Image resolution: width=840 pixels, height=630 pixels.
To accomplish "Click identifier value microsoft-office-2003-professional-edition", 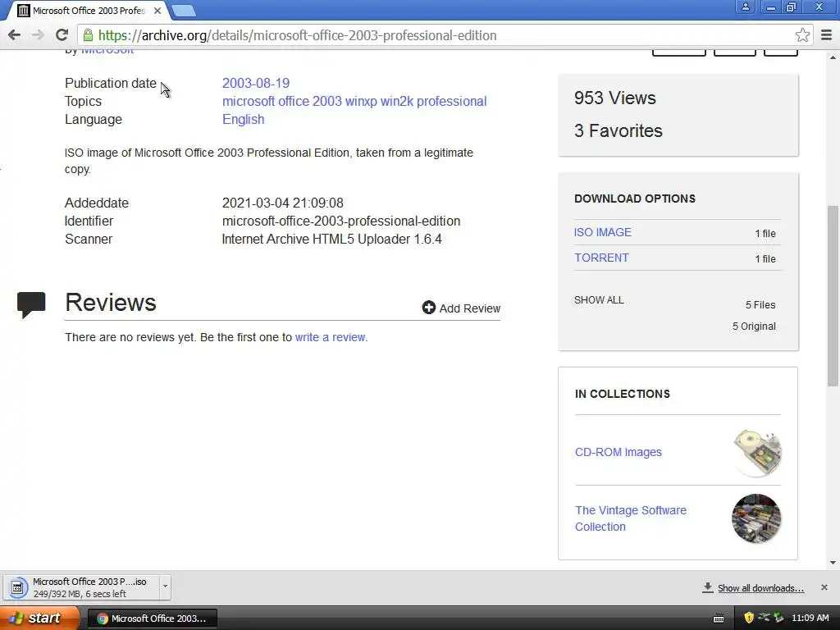I will pyautogui.click(x=340, y=221).
